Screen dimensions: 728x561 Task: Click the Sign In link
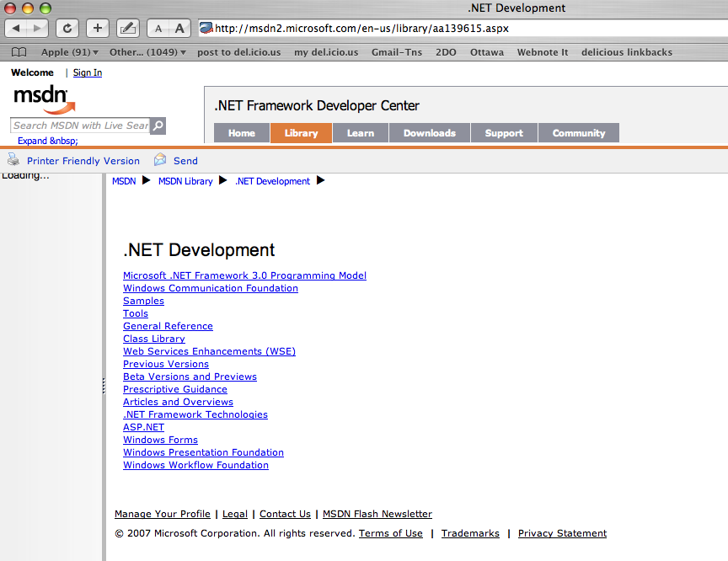pos(88,72)
